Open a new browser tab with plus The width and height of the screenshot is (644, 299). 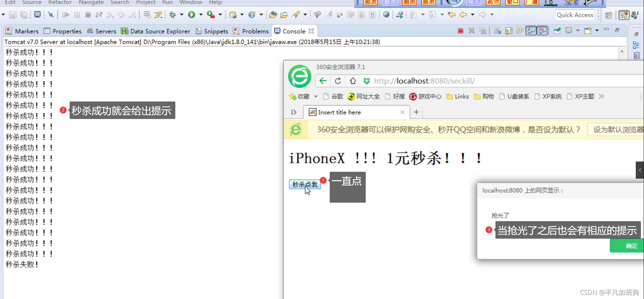(x=416, y=112)
